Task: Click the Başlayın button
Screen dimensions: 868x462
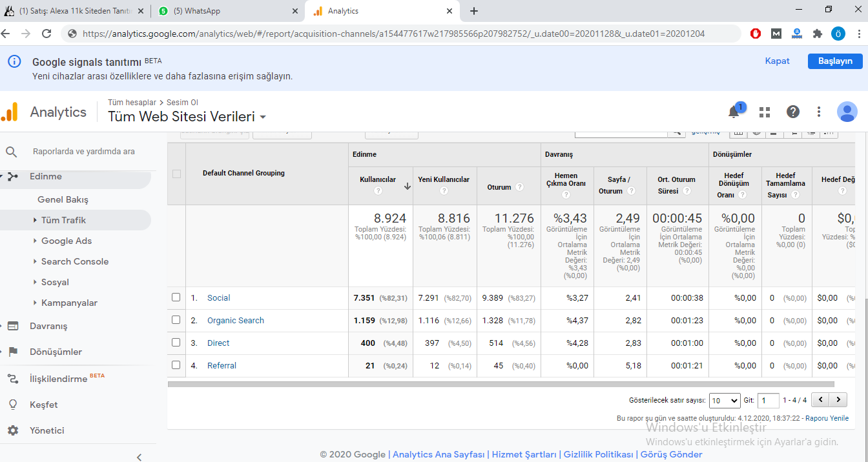Action: tap(834, 61)
